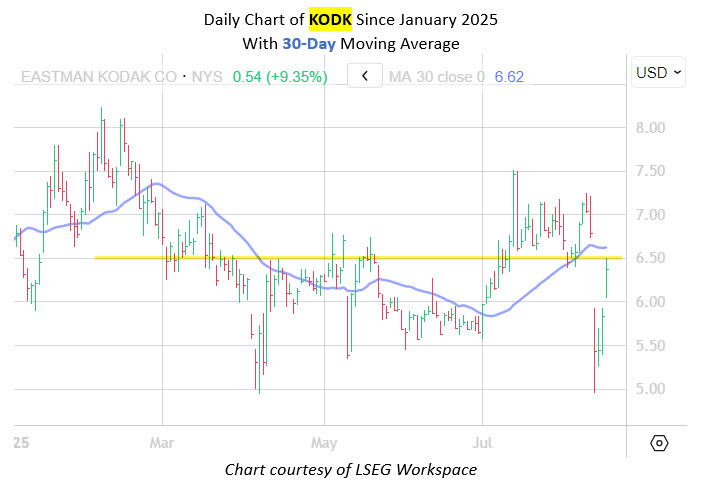
Task: Click the 6.00 price axis label
Action: 650,302
